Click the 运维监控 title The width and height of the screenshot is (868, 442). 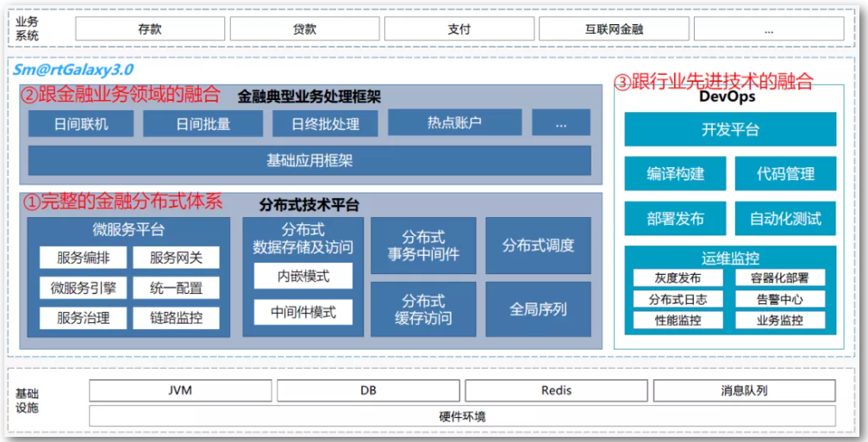pos(730,258)
